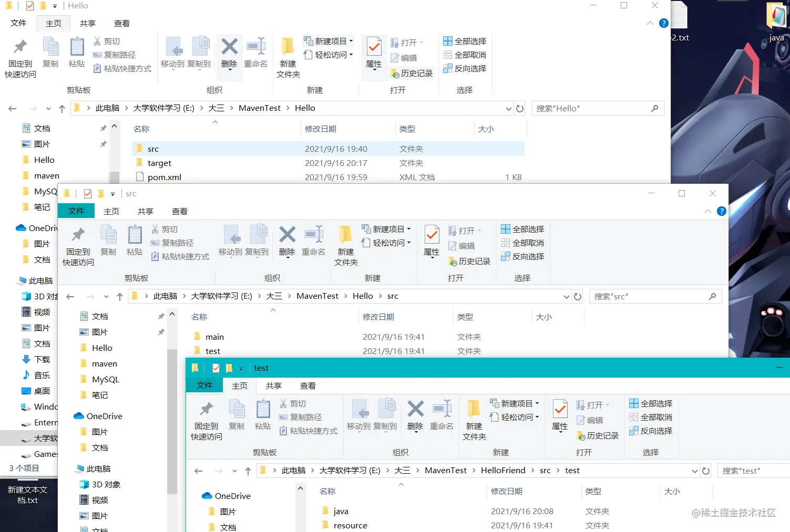
Task: Click the search Hello input box
Action: tap(598, 108)
